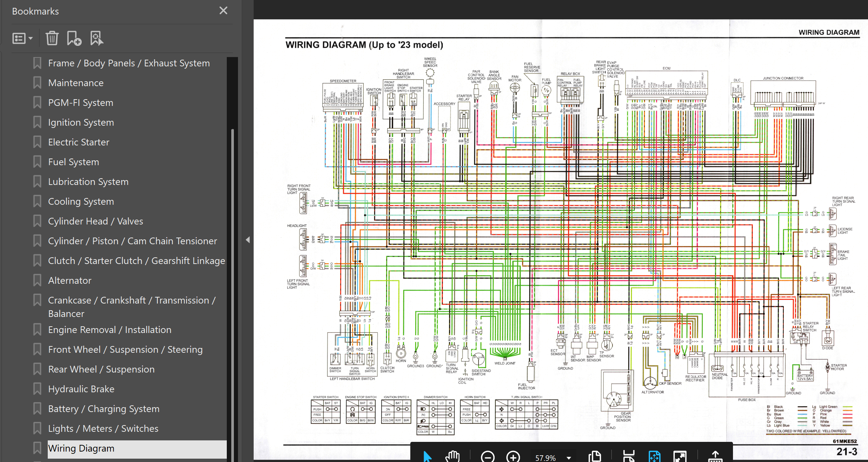Navigate to Fuel System bookmark
Screen dimensions: 868x462
73,162
